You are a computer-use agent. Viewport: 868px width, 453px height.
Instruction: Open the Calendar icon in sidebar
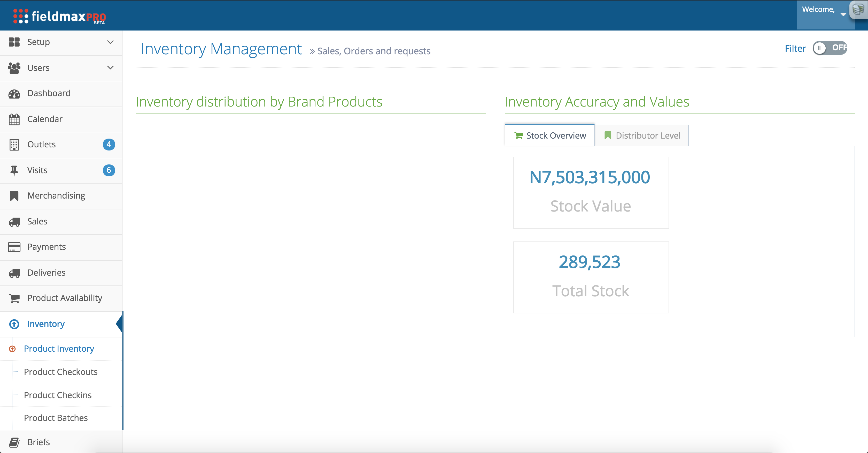14,119
